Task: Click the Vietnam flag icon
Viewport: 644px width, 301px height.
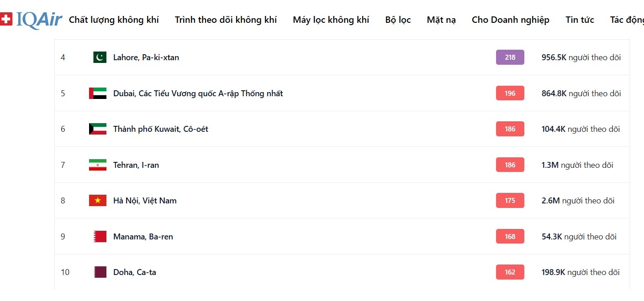Action: 98,201
